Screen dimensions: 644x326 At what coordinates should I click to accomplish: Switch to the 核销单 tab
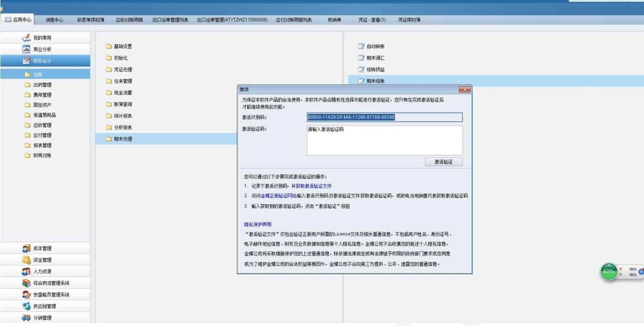point(334,20)
